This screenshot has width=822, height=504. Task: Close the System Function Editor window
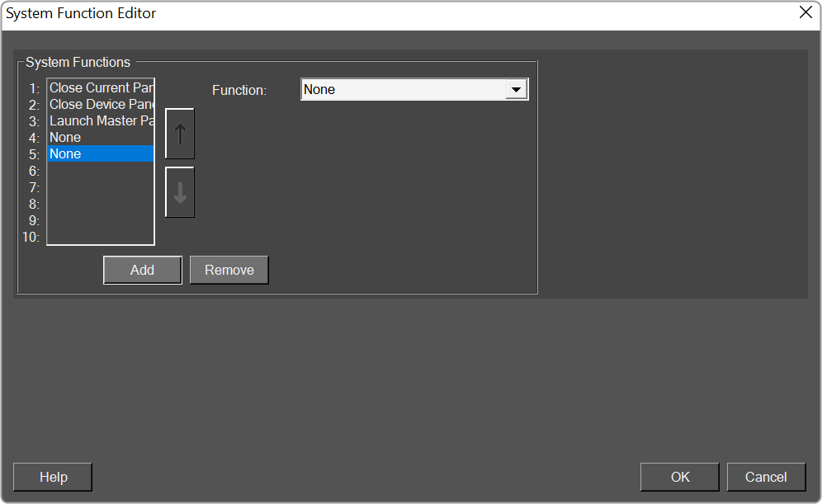point(805,12)
